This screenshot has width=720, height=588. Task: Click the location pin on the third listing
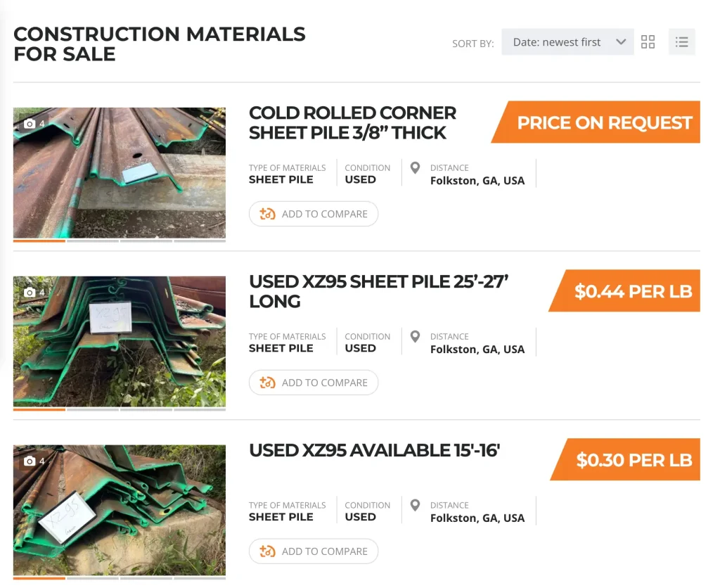415,506
